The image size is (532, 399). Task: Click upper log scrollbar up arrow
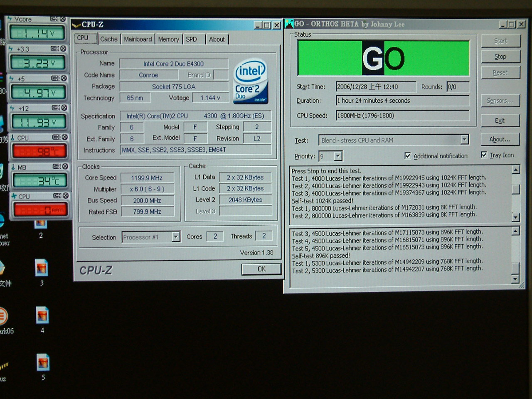pyautogui.click(x=516, y=170)
